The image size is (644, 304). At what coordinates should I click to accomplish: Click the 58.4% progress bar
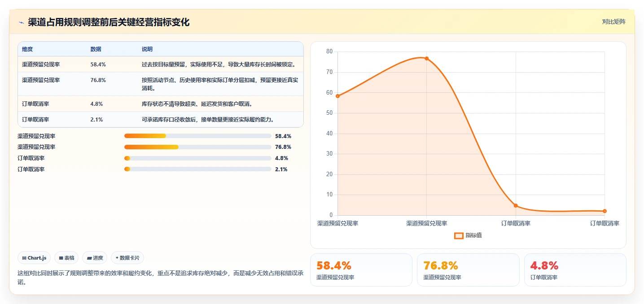point(197,136)
